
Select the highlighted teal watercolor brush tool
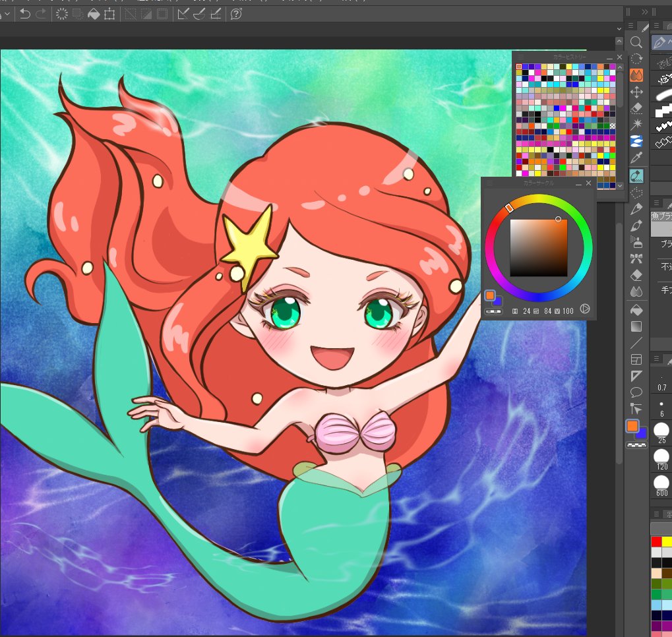point(636,175)
